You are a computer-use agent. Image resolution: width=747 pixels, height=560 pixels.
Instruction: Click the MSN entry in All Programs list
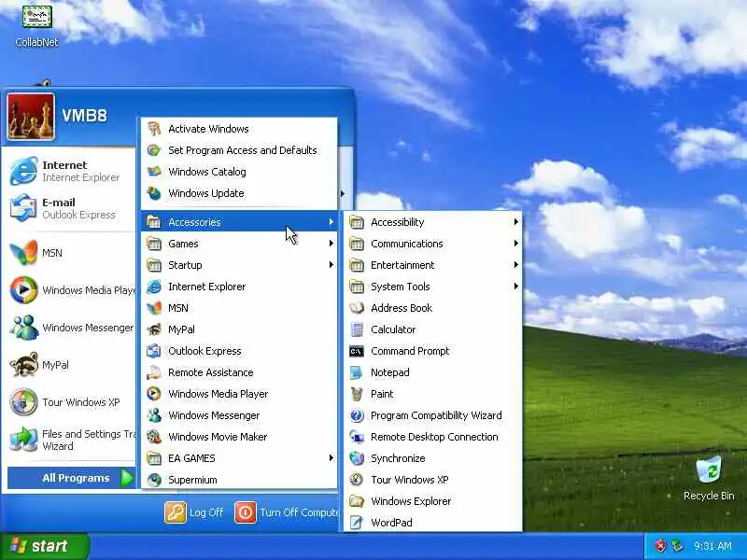(x=239, y=308)
